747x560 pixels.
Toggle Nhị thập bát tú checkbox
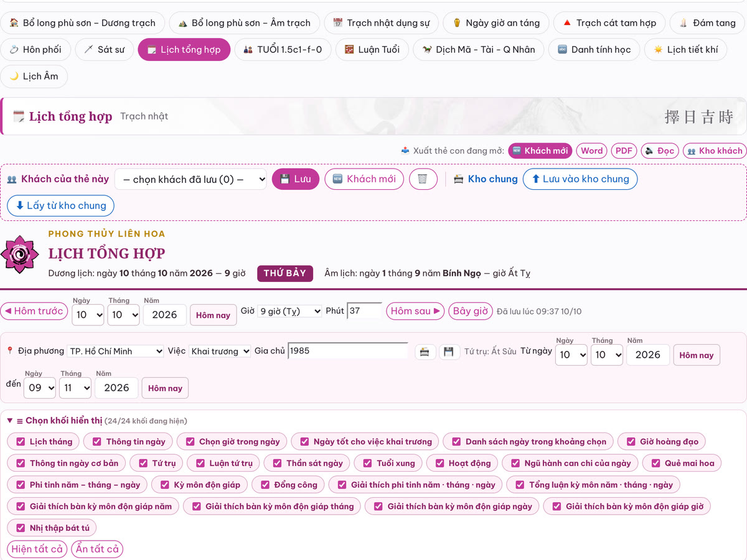click(21, 528)
